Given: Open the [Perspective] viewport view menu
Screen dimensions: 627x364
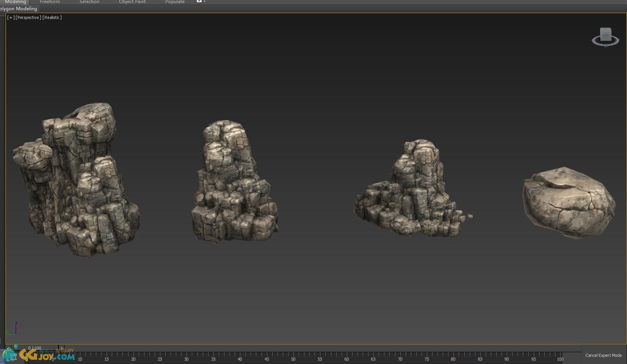Looking at the screenshot, I should (x=28, y=17).
